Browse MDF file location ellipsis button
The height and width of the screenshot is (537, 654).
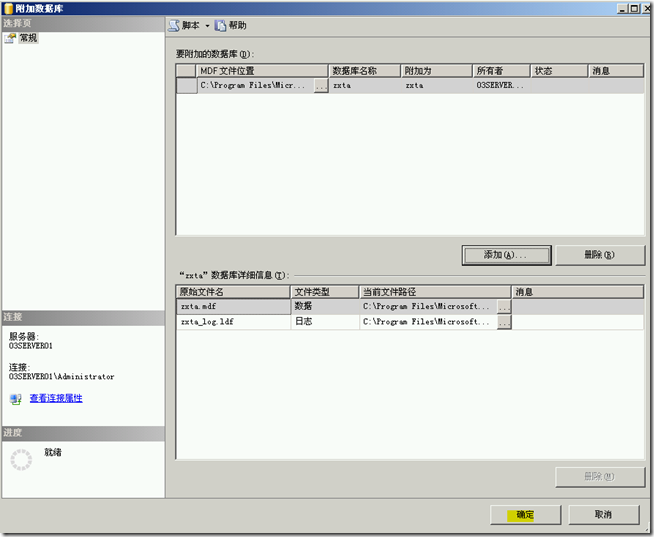321,86
